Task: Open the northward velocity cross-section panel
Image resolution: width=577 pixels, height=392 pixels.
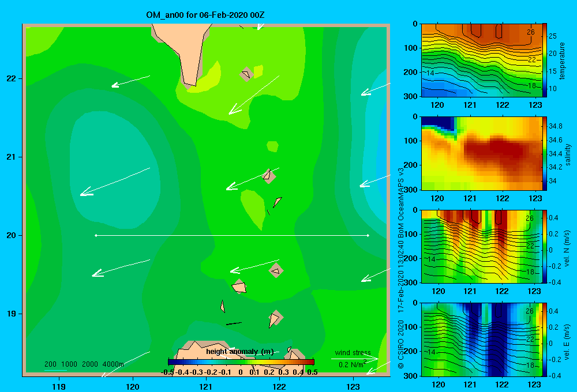Action: 481,246
